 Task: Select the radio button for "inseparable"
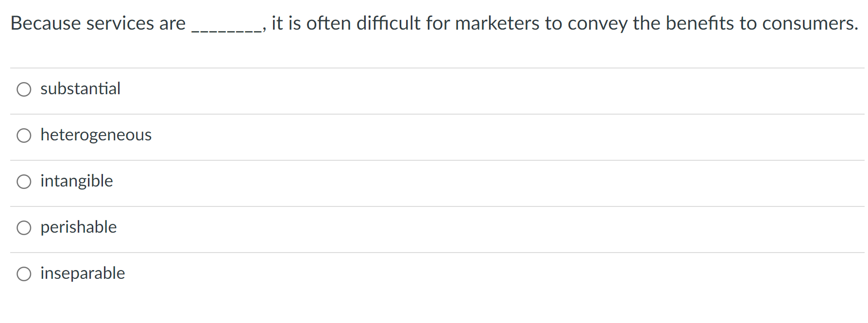tap(24, 273)
